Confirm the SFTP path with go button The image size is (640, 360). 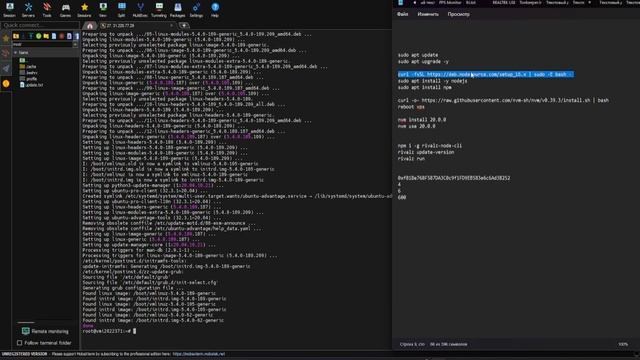(75, 44)
